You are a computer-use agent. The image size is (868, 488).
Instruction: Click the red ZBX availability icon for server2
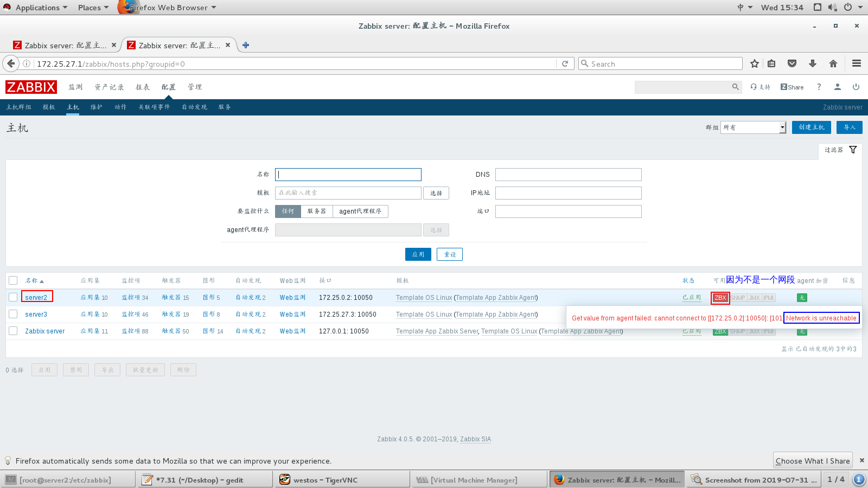point(720,298)
